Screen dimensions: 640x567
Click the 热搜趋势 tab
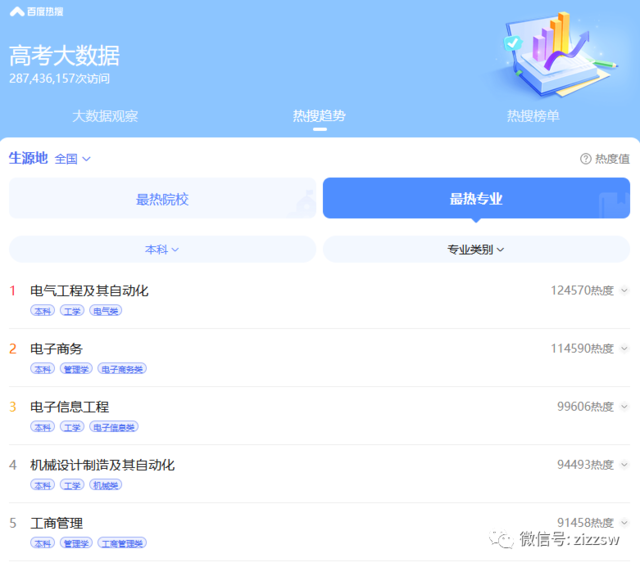(x=319, y=116)
